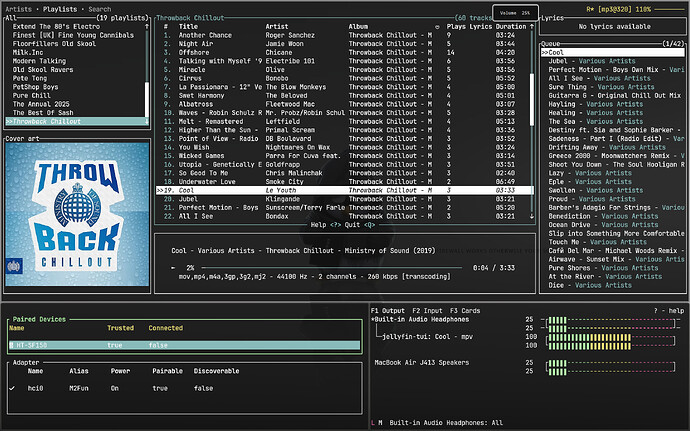Select track 'Night Air' by Jamie Woon
The image size is (690, 431).
(345, 44)
